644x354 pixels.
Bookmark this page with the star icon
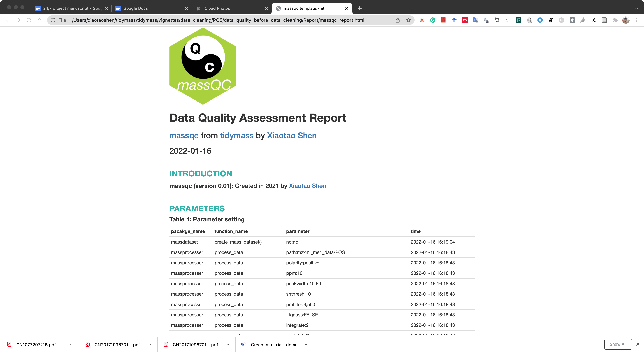[x=409, y=20]
